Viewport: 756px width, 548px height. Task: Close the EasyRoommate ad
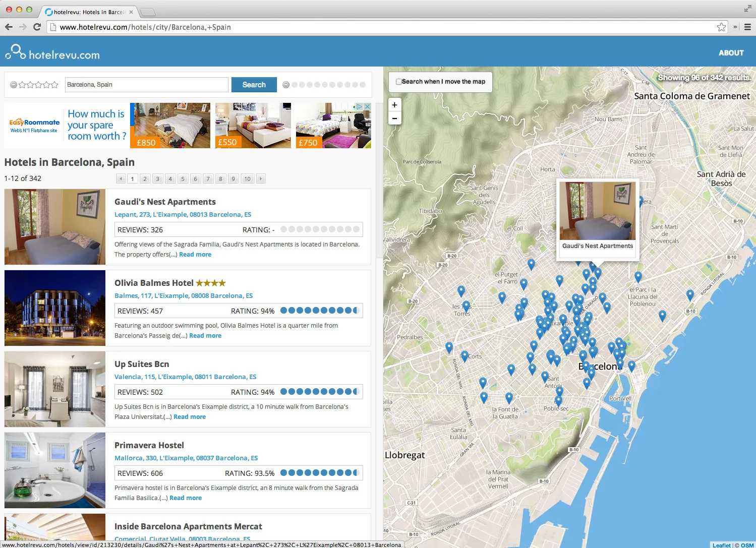(x=368, y=106)
